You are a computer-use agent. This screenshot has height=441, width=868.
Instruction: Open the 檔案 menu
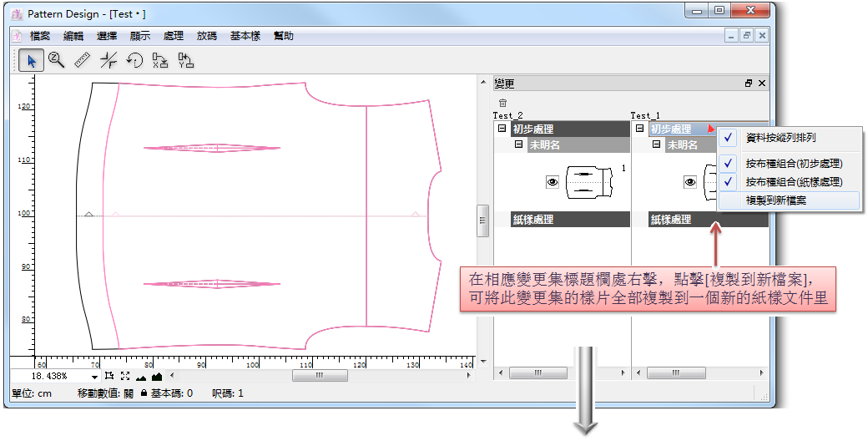(40, 36)
